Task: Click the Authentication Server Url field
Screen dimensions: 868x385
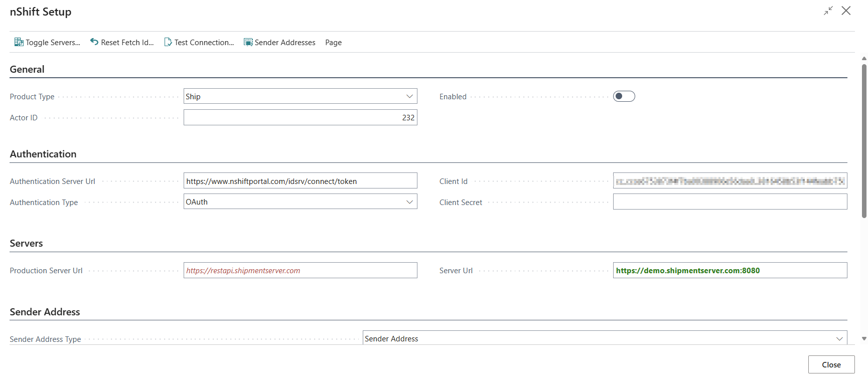Action: (301, 181)
